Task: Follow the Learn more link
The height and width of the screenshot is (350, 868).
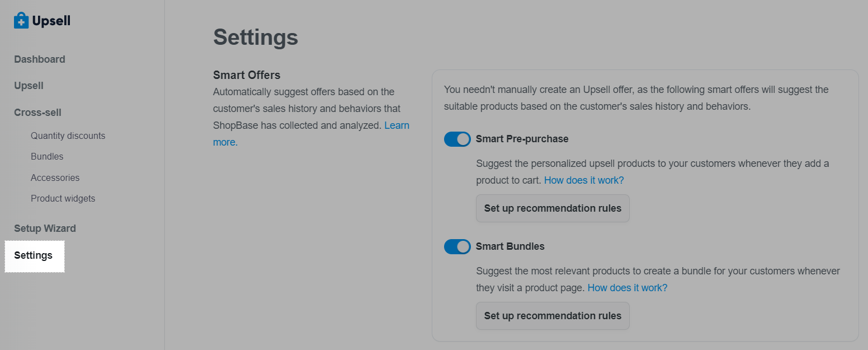Action: tap(397, 125)
